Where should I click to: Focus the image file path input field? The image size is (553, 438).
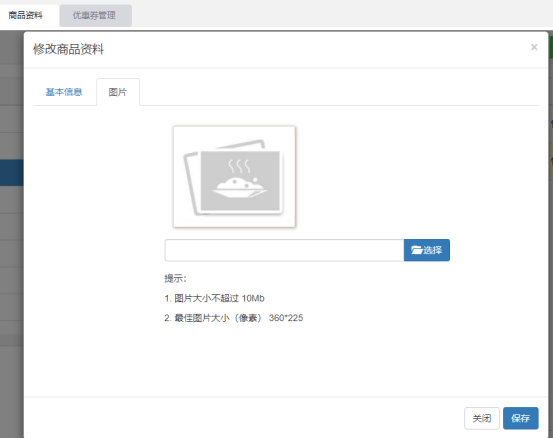pyautogui.click(x=284, y=250)
